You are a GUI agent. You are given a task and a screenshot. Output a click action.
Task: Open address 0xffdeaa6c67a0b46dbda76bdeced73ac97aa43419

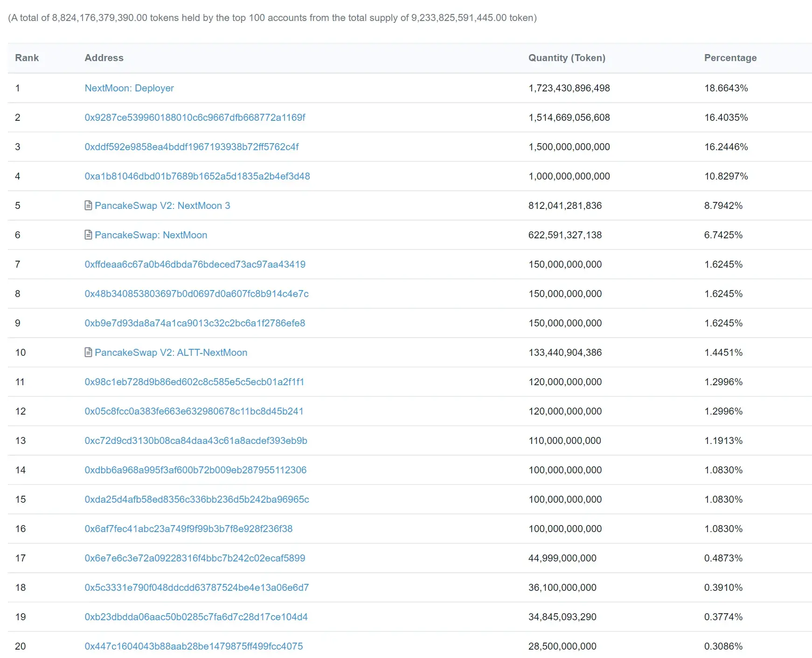[195, 264]
